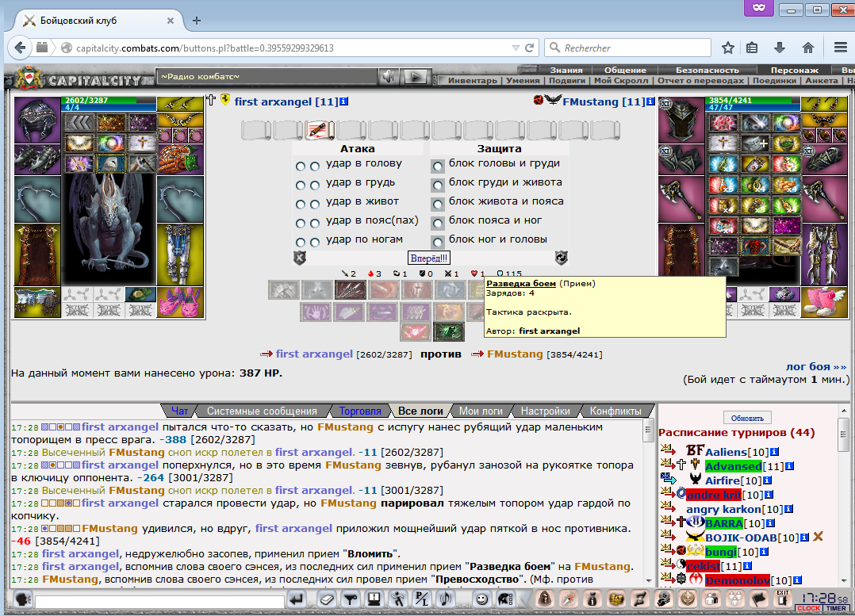Click the X shield icon under the attack list
The height and width of the screenshot is (616, 855).
pyautogui.click(x=300, y=258)
